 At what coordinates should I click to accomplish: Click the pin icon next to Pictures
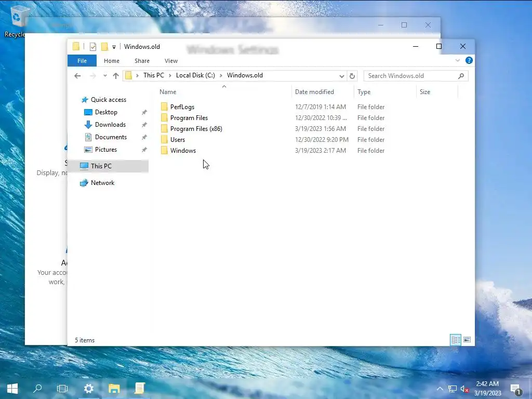tap(144, 150)
